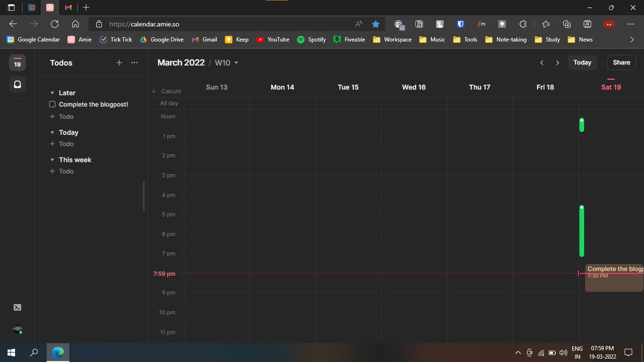Open the W10 week view dropdown
This screenshot has height=362, width=644.
tap(226, 63)
